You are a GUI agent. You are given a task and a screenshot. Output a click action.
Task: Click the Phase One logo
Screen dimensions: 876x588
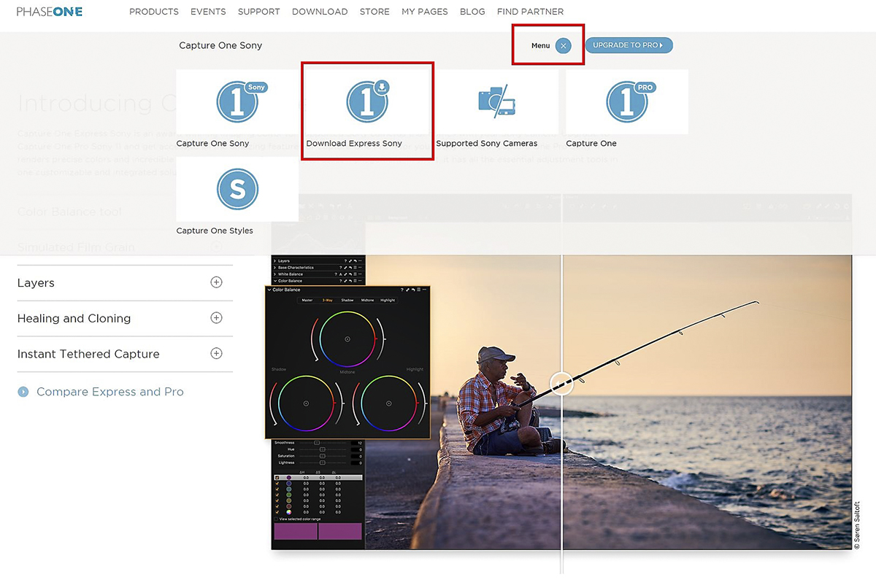point(49,12)
